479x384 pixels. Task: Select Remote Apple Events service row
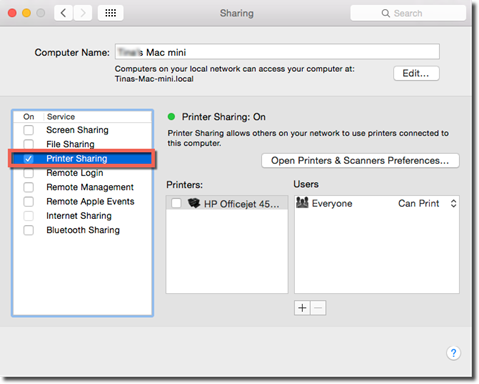[x=82, y=201]
